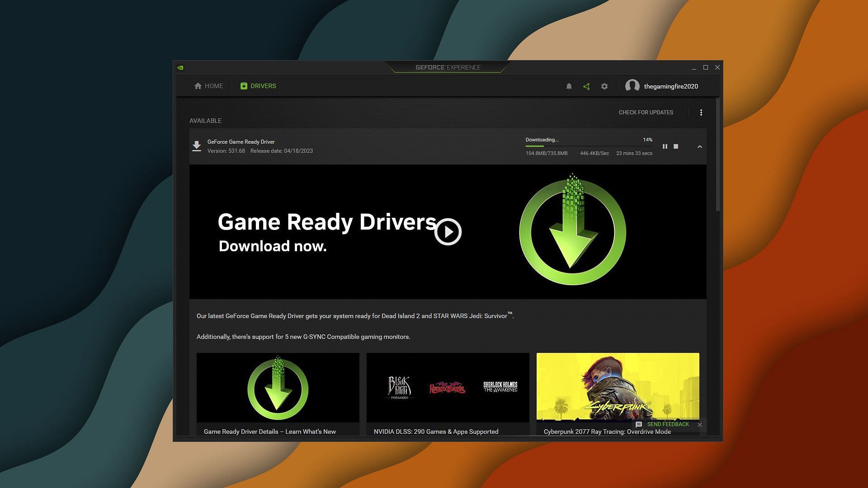The height and width of the screenshot is (488, 868).
Task: Click the driver download arrow icon
Action: pyautogui.click(x=197, y=146)
